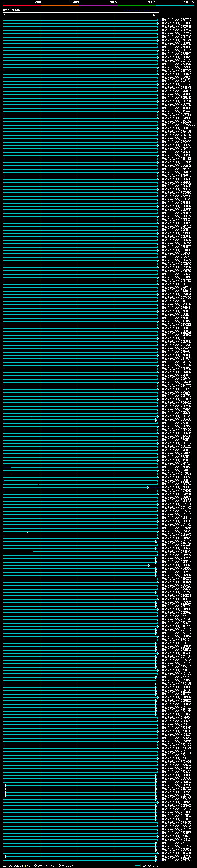The width and height of the screenshot is (197, 868).
Task: Select the UniRef100_Q9LN13 label
Action: point(176,128)
